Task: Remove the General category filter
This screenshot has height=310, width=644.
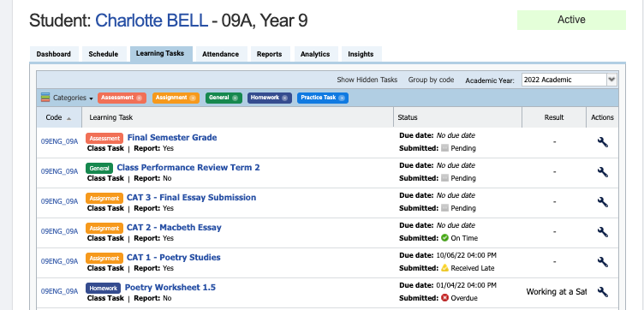Action: click(x=235, y=98)
